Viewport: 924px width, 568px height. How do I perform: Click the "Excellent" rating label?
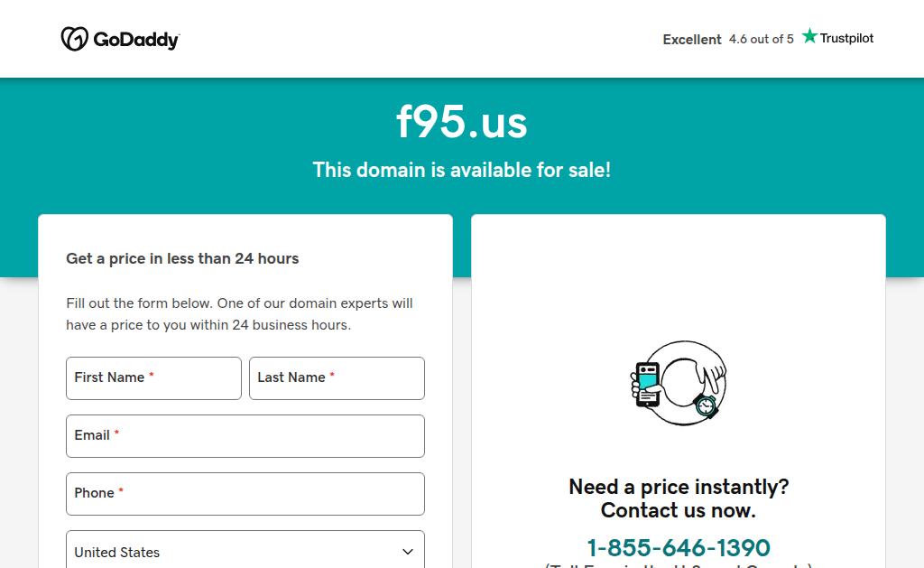click(x=692, y=40)
